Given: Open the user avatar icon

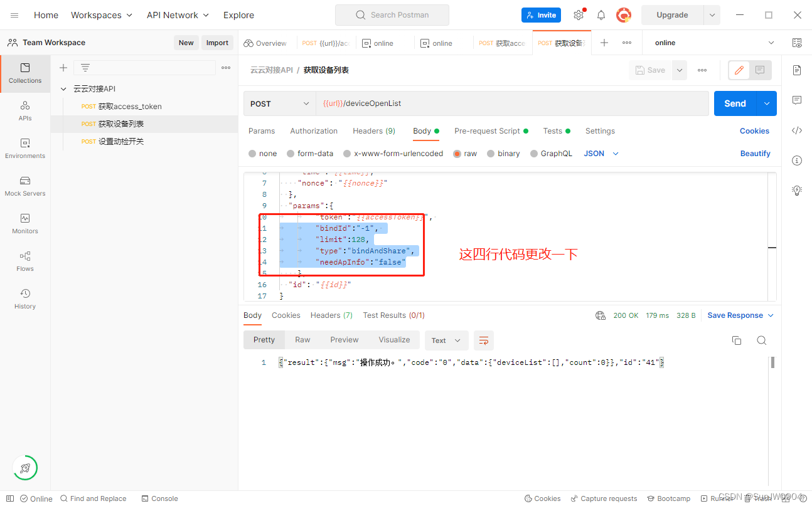Looking at the screenshot, I should [623, 15].
